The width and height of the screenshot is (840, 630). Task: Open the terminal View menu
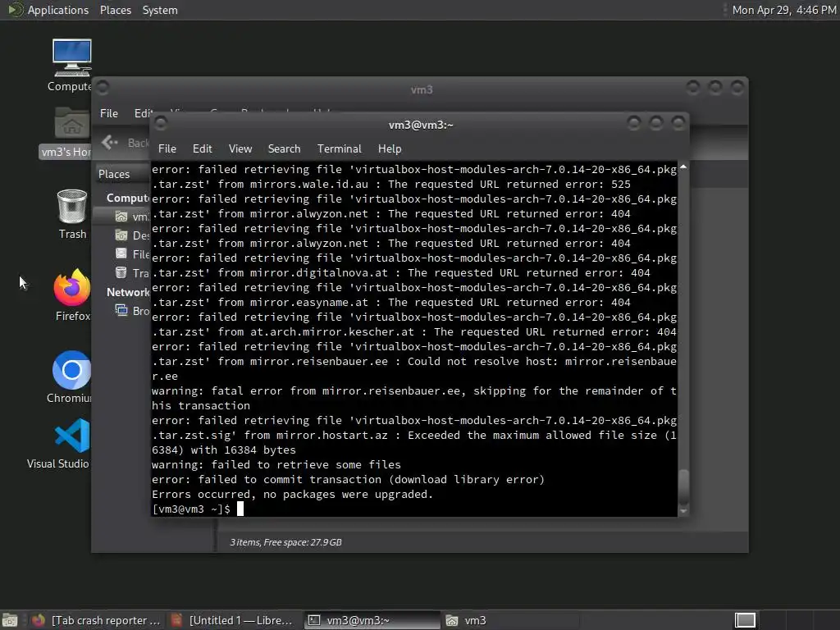coord(240,149)
